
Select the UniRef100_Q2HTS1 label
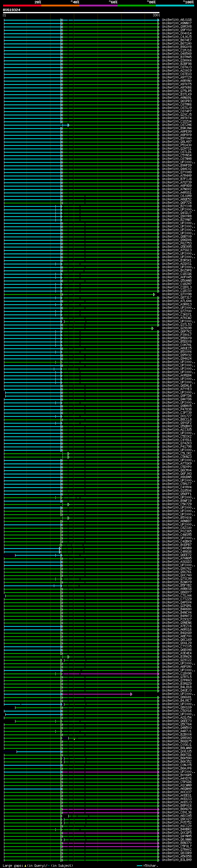click(177, 149)
